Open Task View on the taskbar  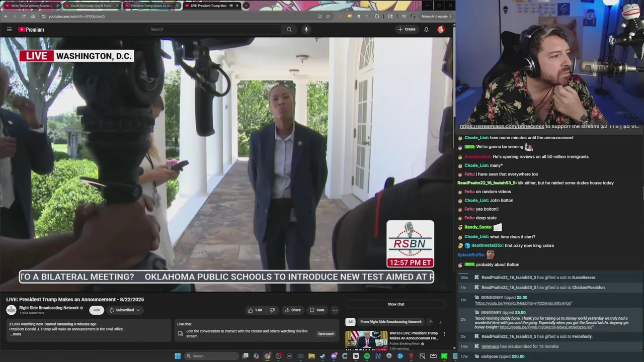[245, 356]
